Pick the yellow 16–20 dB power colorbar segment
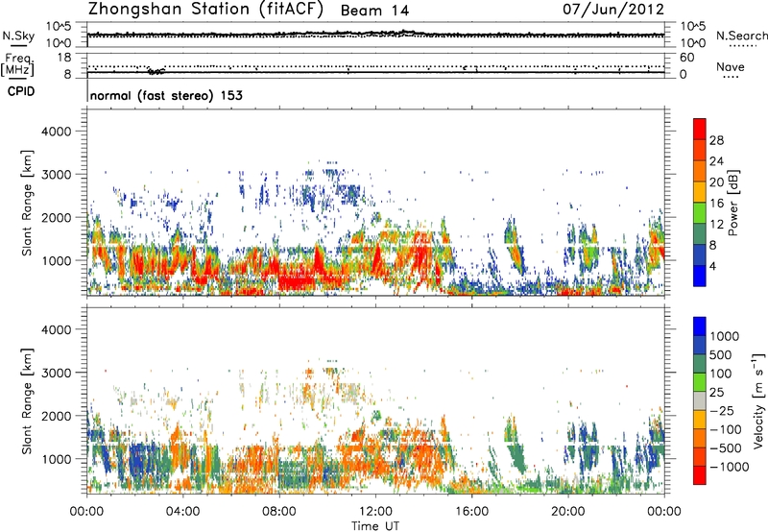This screenshot has height=532, width=768. pyautogui.click(x=700, y=192)
